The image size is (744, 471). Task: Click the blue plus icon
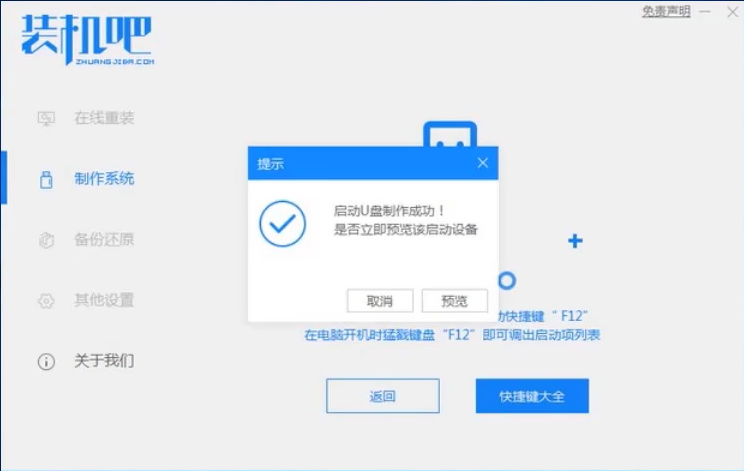coord(575,241)
